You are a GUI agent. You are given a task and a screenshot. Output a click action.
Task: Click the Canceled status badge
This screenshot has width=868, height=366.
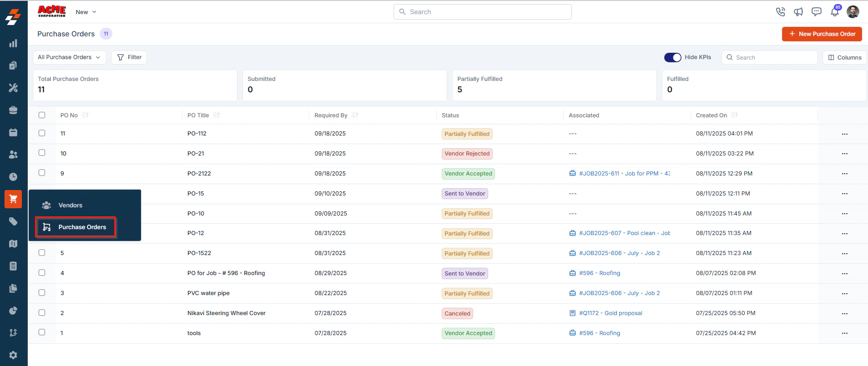(457, 313)
